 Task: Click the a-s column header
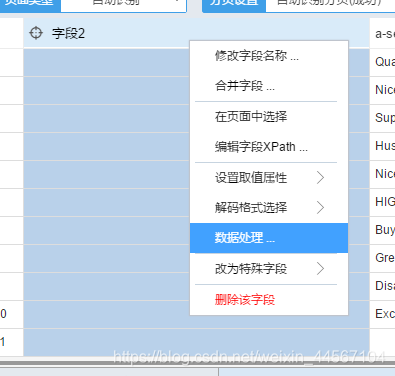pyautogui.click(x=382, y=33)
